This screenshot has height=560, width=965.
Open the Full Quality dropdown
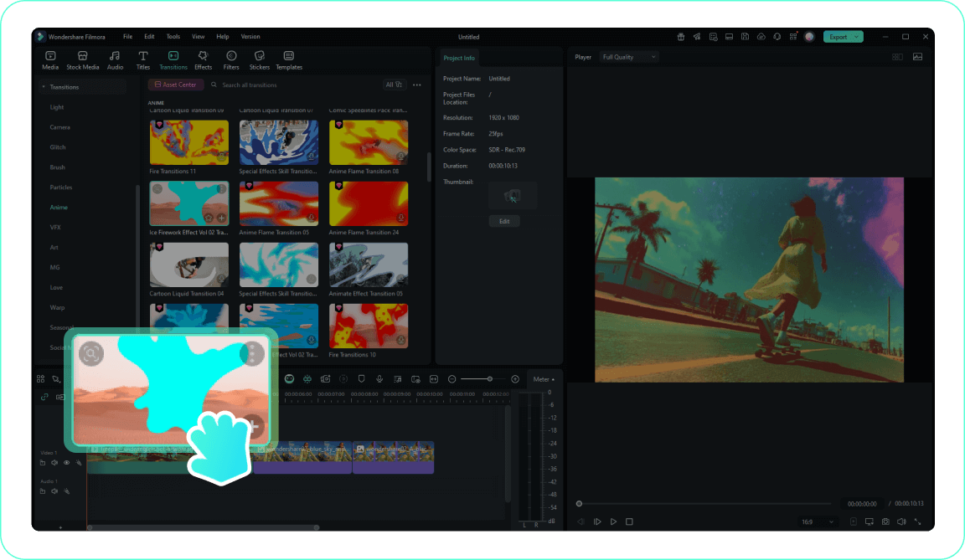[x=629, y=57]
